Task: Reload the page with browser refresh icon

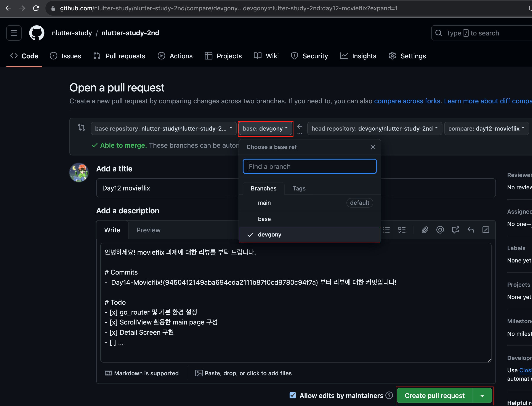Action: coord(36,8)
